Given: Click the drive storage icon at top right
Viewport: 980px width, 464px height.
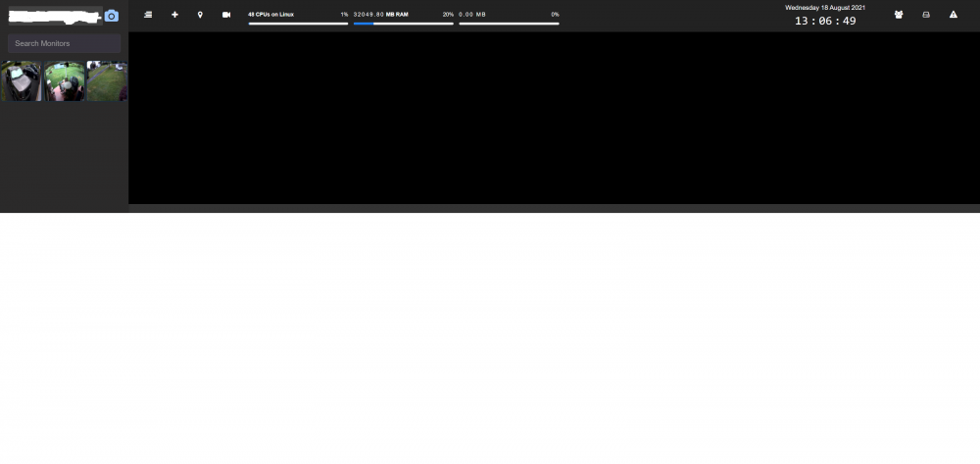Looking at the screenshot, I should coord(926,15).
